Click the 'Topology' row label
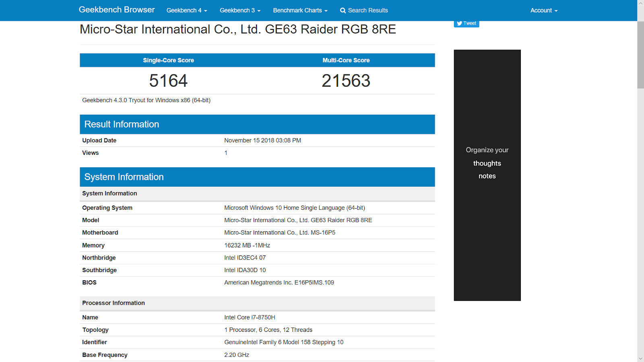This screenshot has width=644, height=362. pos(95,330)
